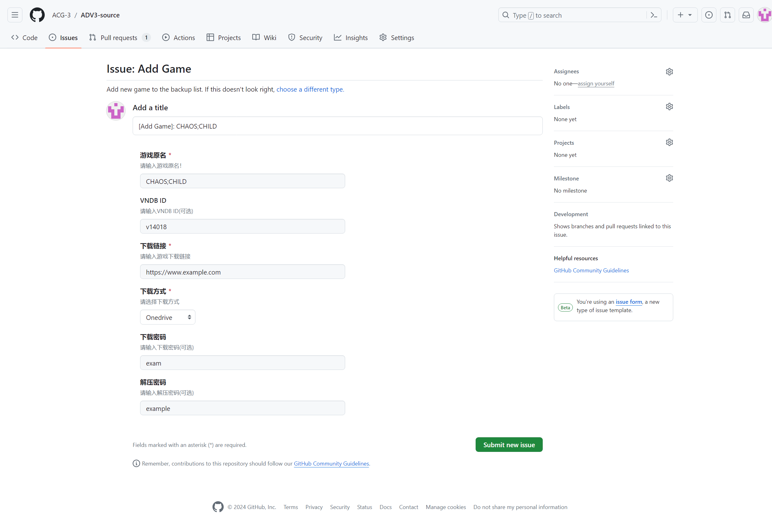
Task: Open the Projects sidebar gear
Action: coord(669,142)
